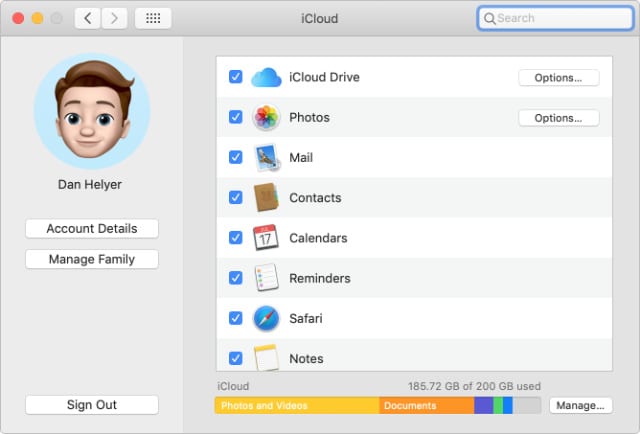The height and width of the screenshot is (434, 640).
Task: Click the iCloud Drive label
Action: pos(324,77)
